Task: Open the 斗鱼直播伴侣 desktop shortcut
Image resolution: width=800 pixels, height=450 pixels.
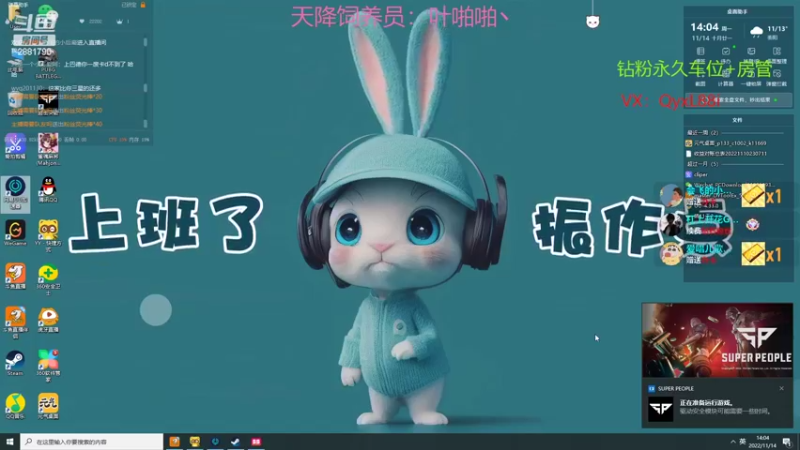Action: [x=15, y=322]
